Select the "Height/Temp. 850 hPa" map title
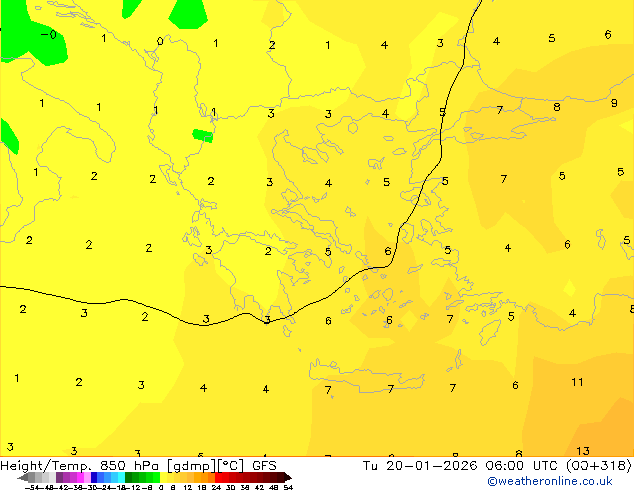The height and width of the screenshot is (490, 634). [81, 466]
